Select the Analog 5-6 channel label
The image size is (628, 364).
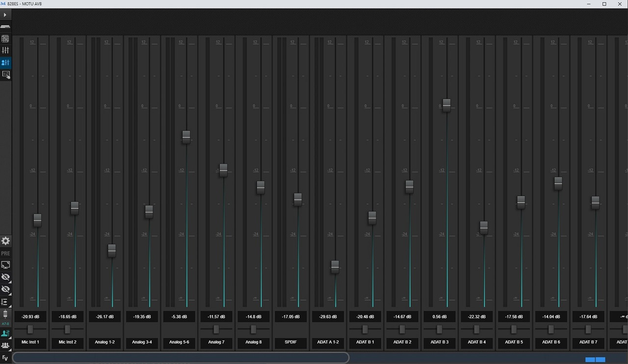[x=179, y=342]
